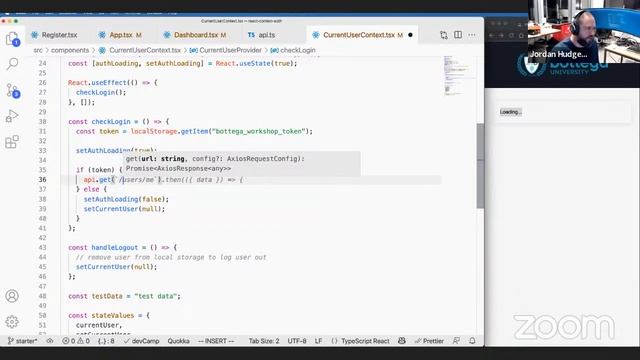Click the feedback icon in status bar
Image resolution: width=640 pixels, height=360 pixels.
[456, 341]
